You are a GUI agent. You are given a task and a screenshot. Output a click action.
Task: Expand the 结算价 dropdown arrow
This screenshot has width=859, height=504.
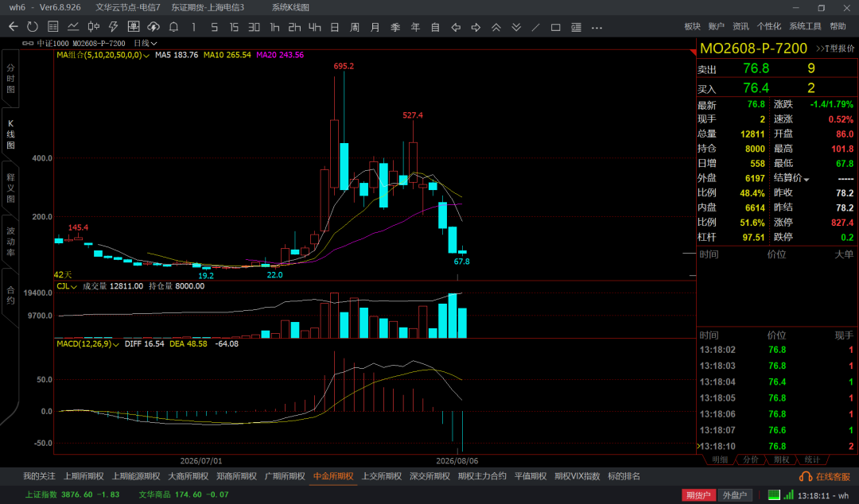[x=807, y=179]
